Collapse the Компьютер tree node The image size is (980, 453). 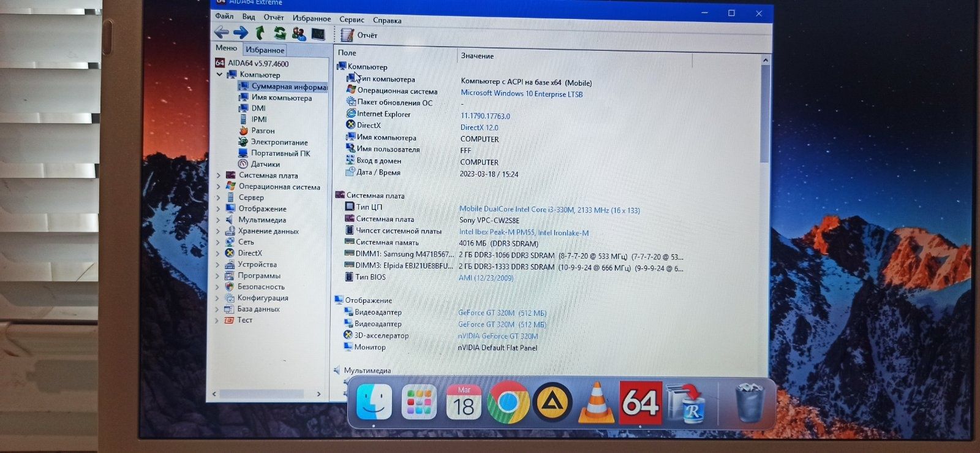pyautogui.click(x=219, y=74)
